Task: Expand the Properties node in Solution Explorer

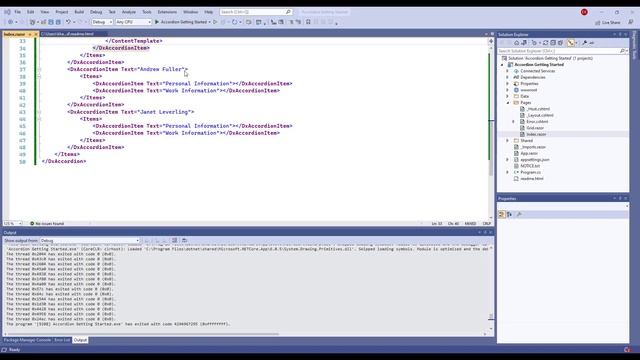Action: click(x=508, y=84)
